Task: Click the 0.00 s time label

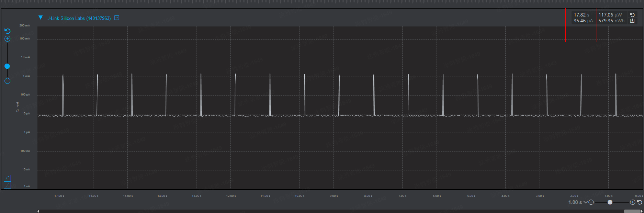Action: pos(639,196)
